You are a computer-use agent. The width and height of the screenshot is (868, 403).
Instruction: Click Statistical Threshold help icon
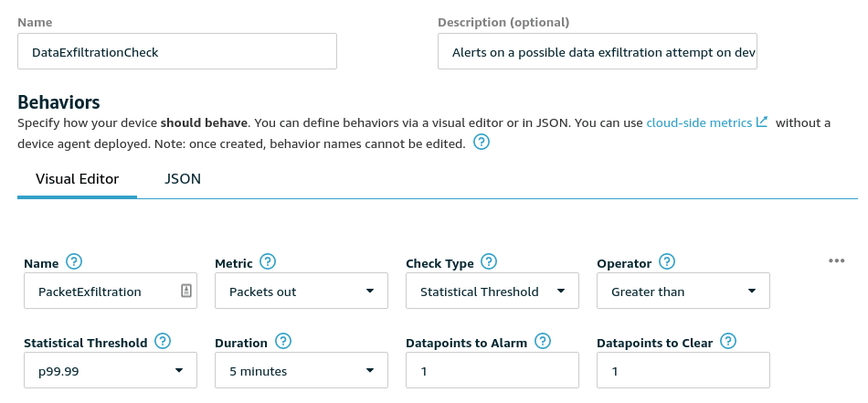tap(163, 342)
